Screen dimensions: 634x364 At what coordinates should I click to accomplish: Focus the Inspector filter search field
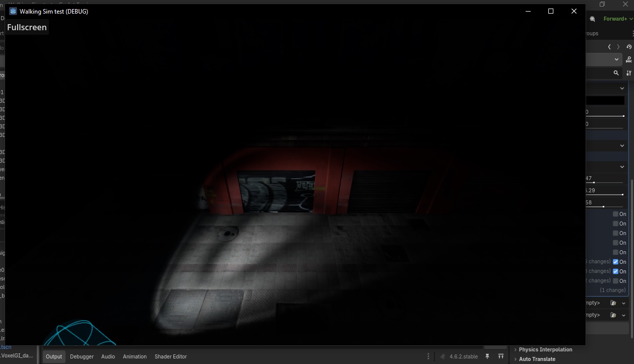[604, 73]
